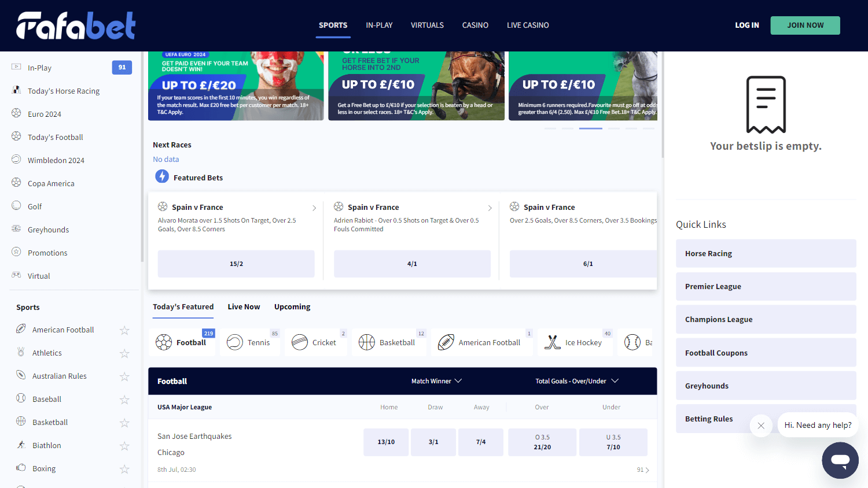
Task: Bet 15/2 on Morata featured bet
Action: [x=236, y=264]
